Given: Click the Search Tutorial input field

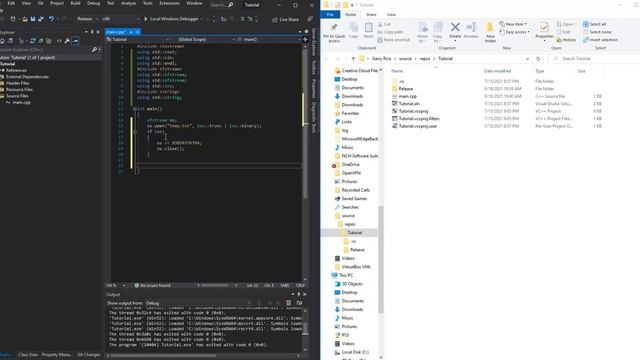Looking at the screenshot, I should pyautogui.click(x=595, y=59).
